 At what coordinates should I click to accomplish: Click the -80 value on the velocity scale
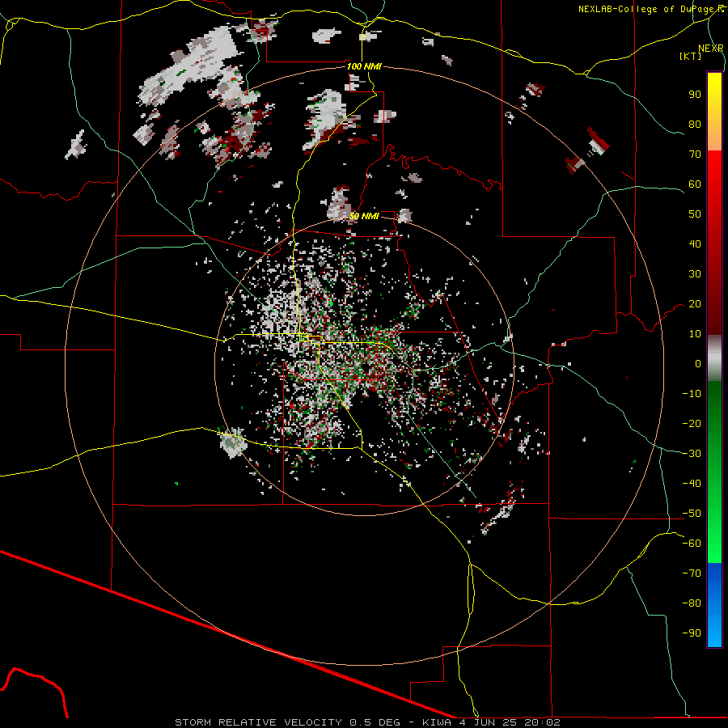(692, 603)
